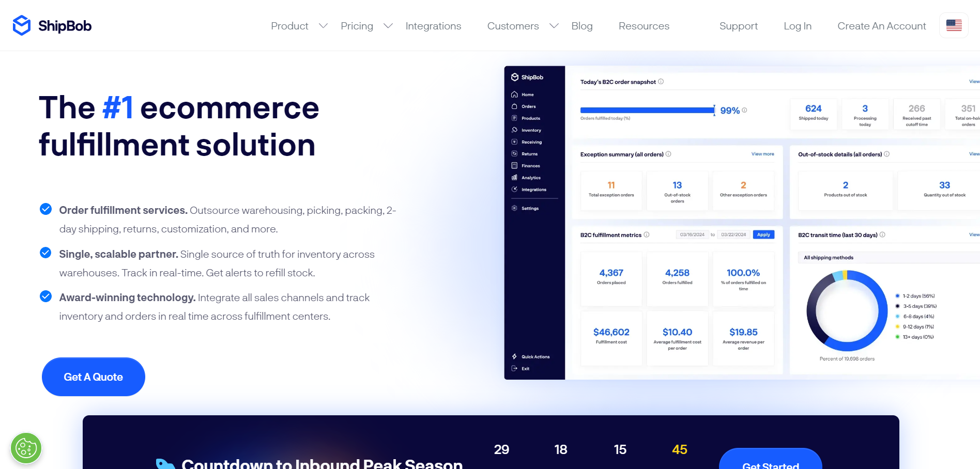The height and width of the screenshot is (469, 980).
Task: Click the checkmark beside Award-winning technology
Action: 45,296
